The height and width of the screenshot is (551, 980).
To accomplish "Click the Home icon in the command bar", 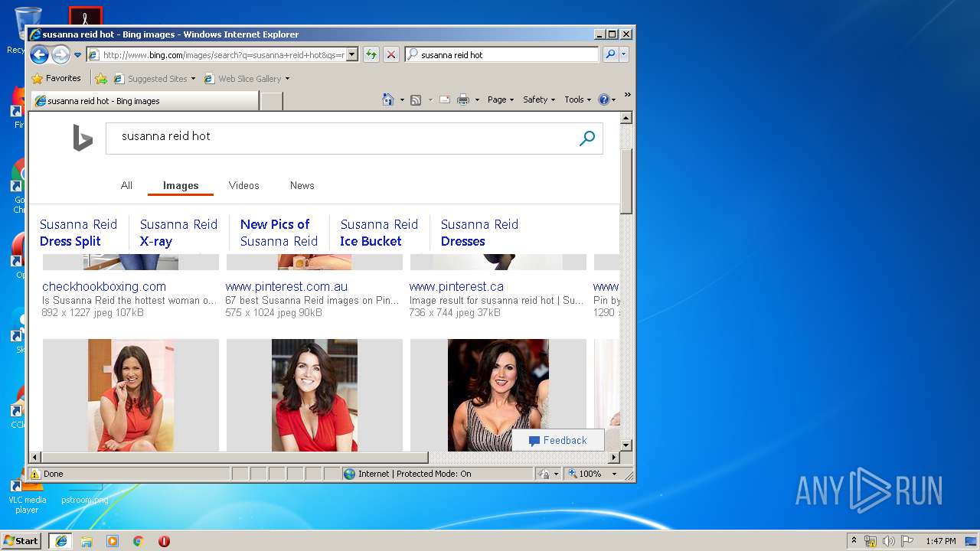I will pyautogui.click(x=388, y=99).
